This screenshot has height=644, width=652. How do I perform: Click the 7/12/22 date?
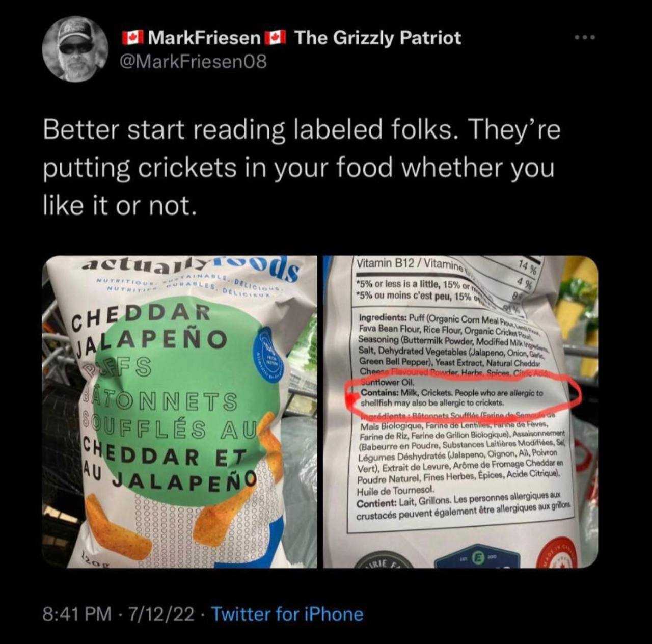click(162, 614)
